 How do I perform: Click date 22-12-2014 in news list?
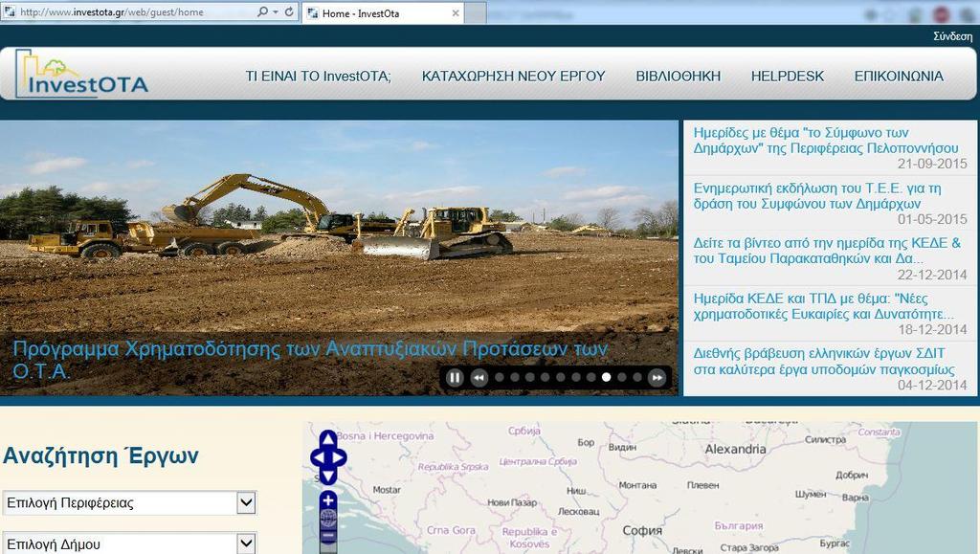click(932, 275)
